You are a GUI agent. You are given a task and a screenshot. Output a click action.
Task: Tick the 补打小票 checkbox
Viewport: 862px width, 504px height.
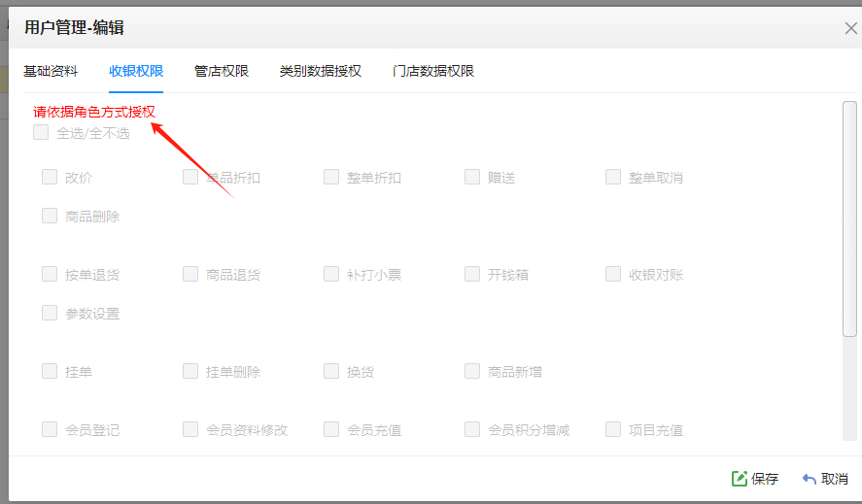[331, 274]
